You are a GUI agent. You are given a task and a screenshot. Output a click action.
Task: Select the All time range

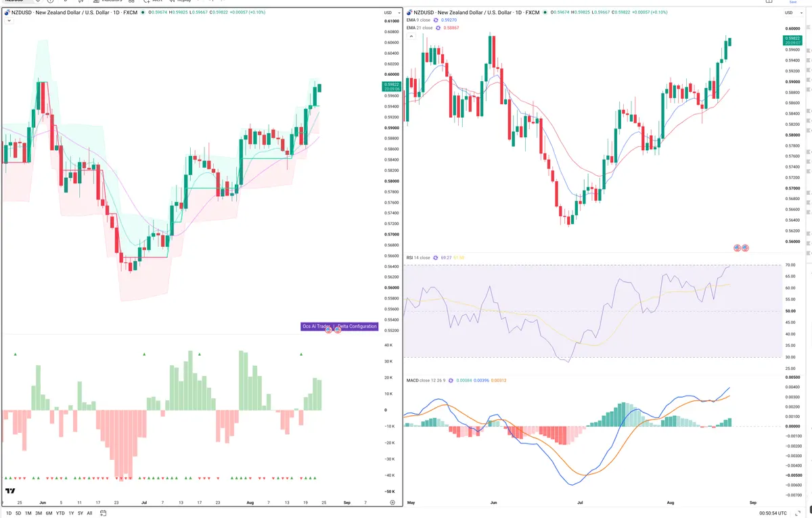[89, 513]
